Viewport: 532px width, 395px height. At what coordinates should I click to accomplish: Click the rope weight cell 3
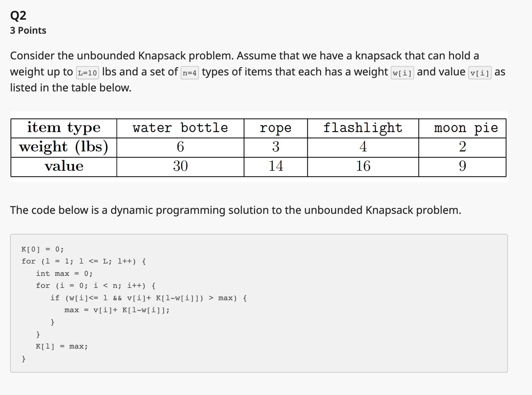(x=276, y=147)
